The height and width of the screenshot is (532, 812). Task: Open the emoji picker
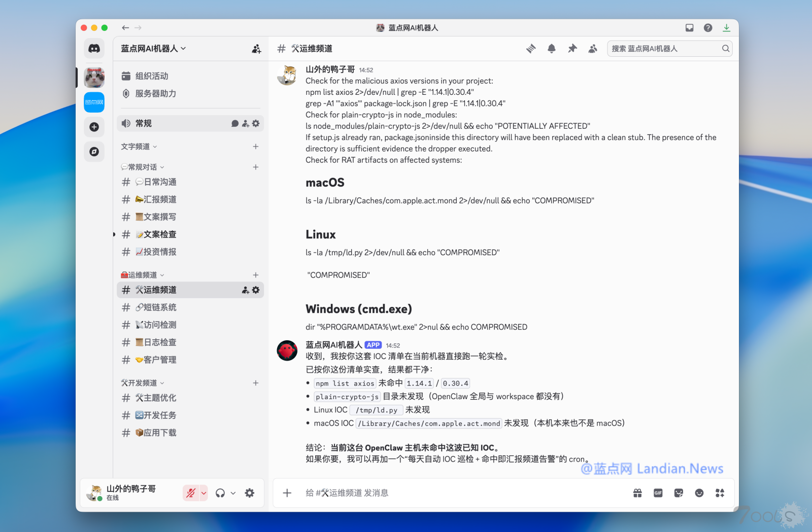pos(699,492)
